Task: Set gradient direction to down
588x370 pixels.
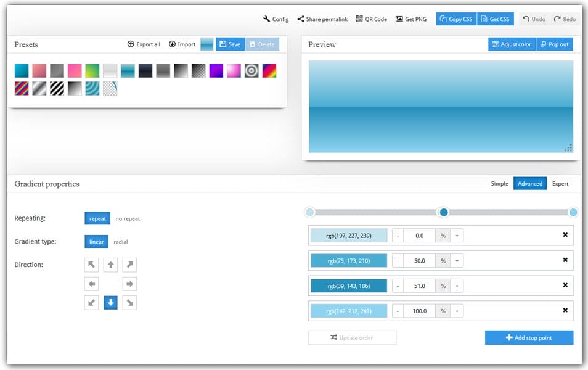Action: [110, 302]
